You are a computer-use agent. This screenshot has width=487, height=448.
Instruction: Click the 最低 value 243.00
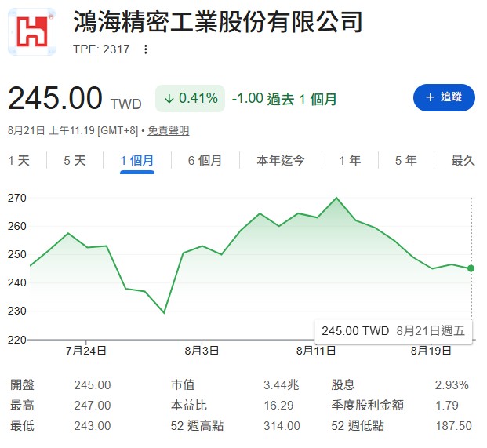(93, 426)
